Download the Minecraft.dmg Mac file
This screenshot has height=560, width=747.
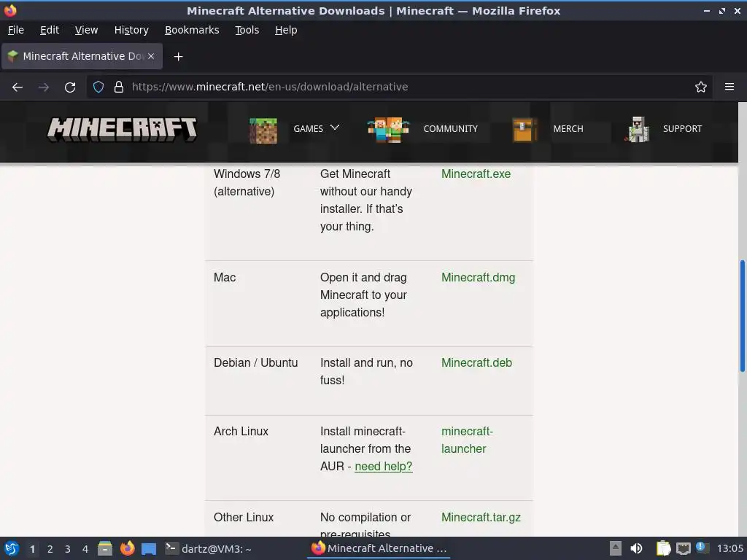[478, 277]
